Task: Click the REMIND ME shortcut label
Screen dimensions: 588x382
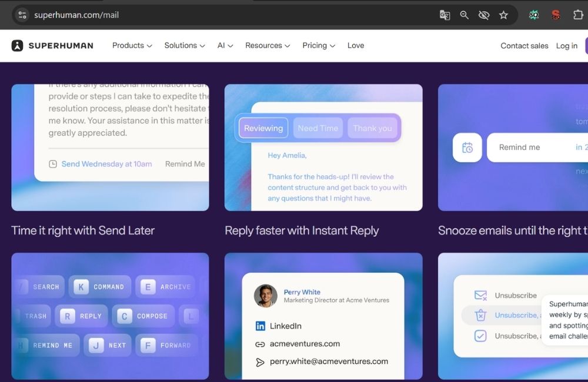Action: (52, 345)
